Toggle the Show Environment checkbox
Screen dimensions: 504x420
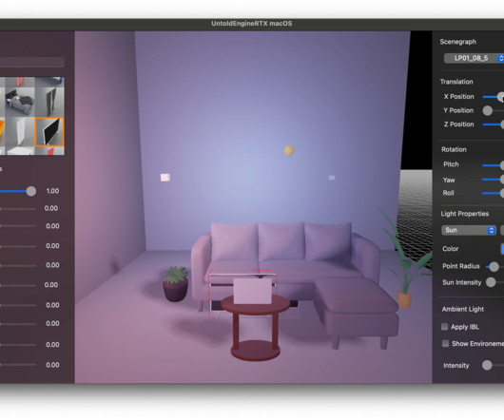(445, 344)
